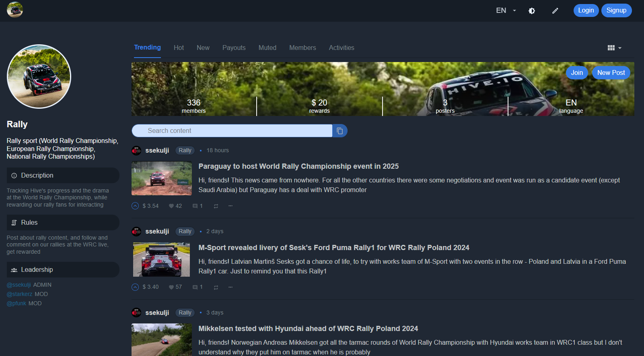Viewport: 644px width, 356px height.
Task: Expand the Description section
Action: click(x=63, y=176)
